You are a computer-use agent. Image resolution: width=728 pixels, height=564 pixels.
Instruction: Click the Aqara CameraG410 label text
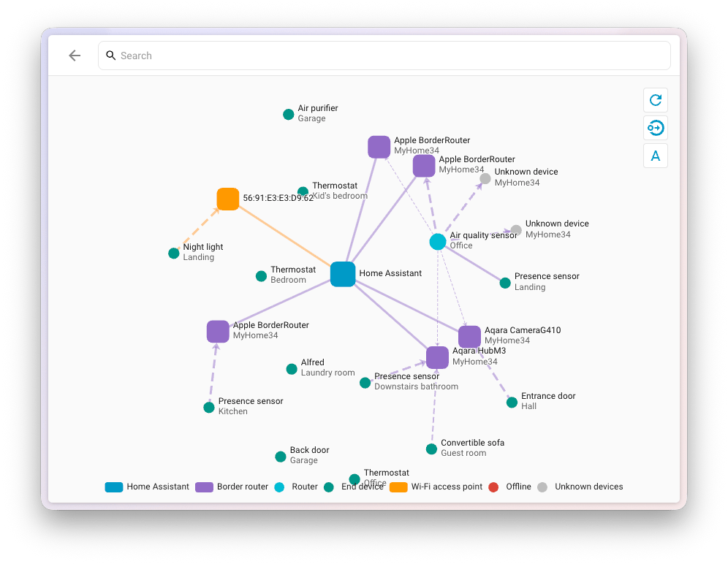pos(523,330)
